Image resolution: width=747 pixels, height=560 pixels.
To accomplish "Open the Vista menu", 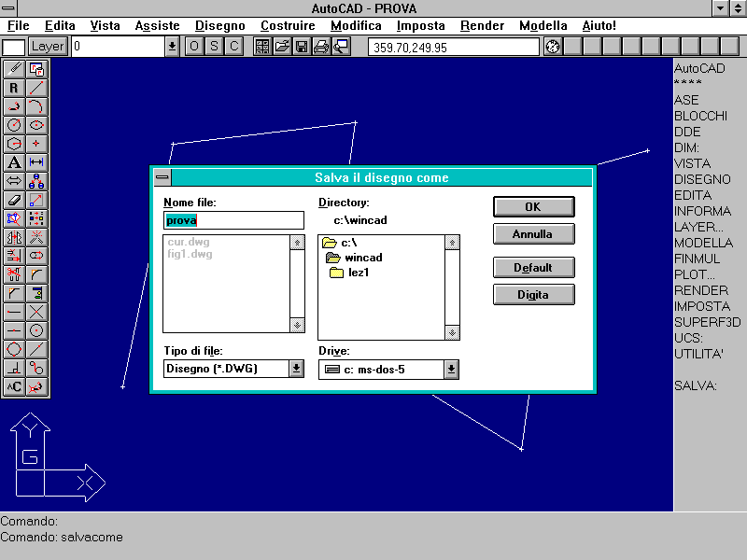I will click(x=105, y=26).
